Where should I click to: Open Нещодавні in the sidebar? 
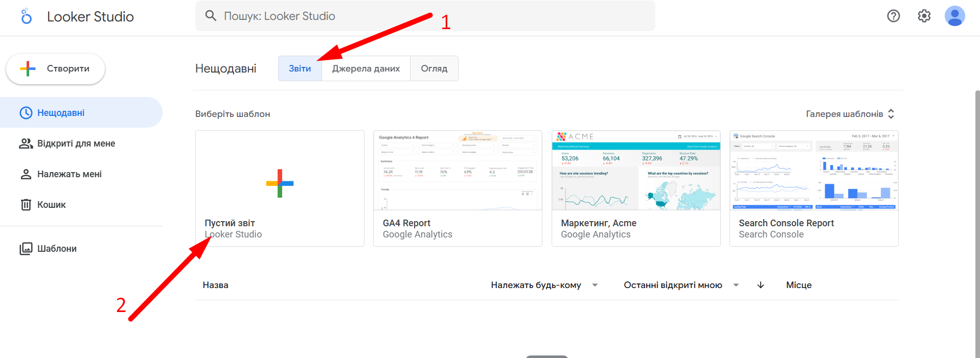point(81,113)
